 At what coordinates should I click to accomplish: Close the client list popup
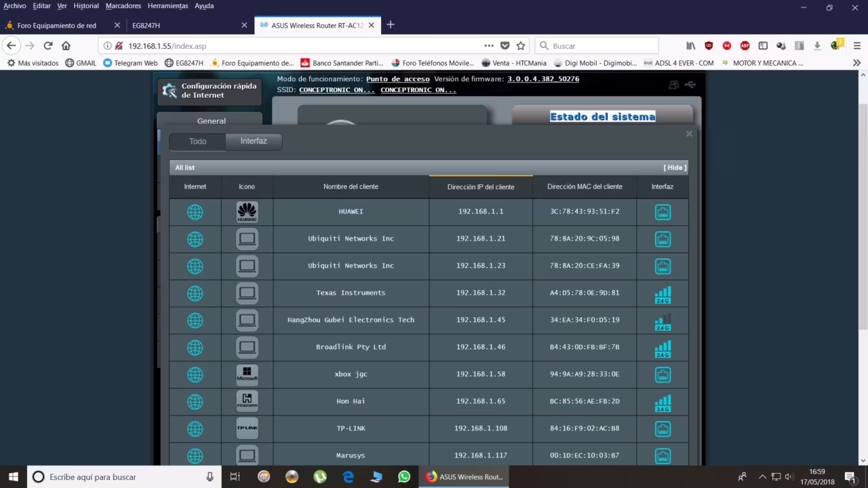689,134
